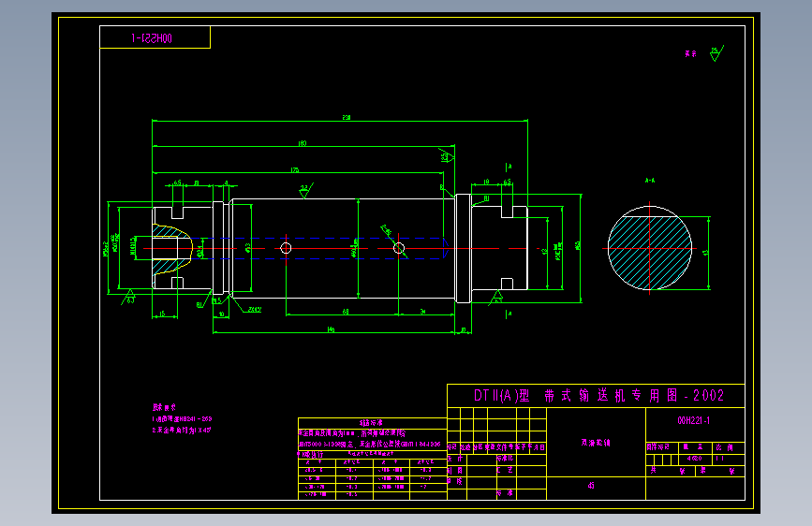Select material value 45 in title block
The image size is (812, 526).
pos(591,486)
